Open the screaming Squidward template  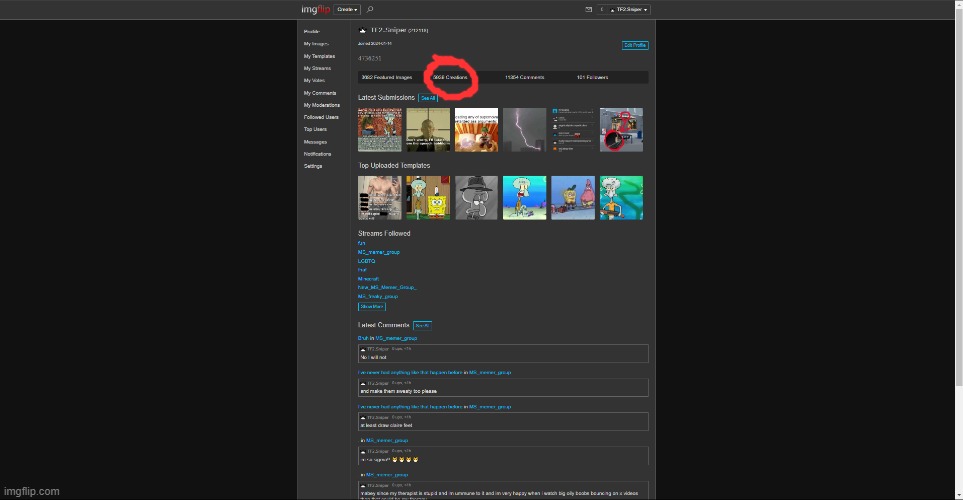pos(524,198)
